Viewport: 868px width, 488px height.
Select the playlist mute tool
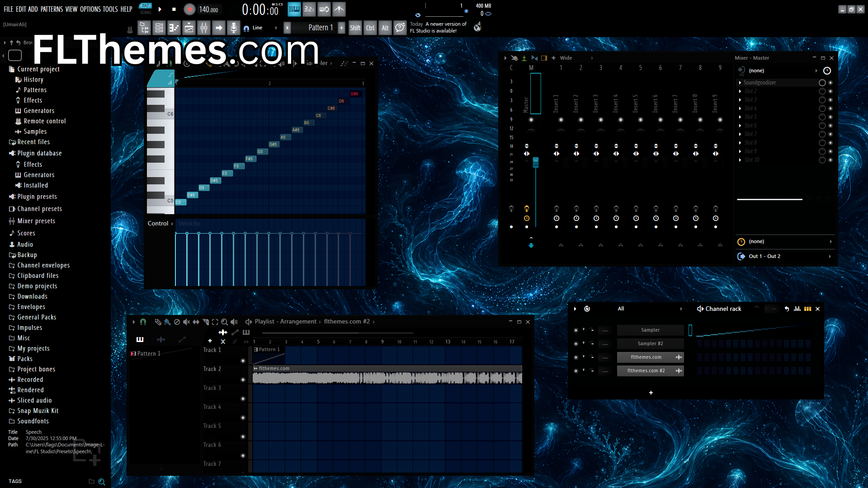pos(186,322)
